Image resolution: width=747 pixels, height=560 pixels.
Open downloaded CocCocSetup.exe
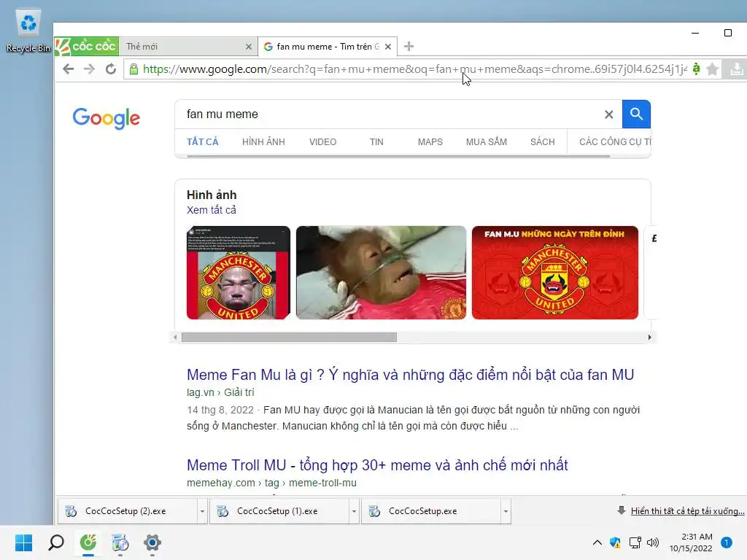[430, 511]
